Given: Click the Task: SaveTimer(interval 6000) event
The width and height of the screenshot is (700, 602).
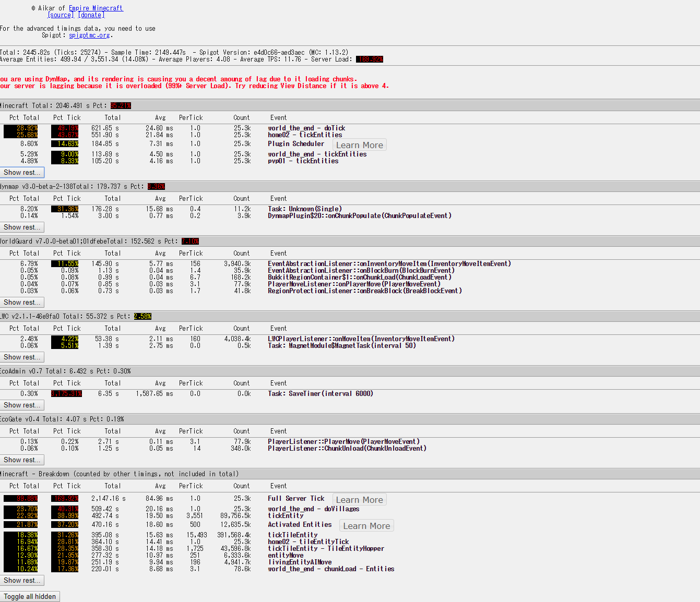Looking at the screenshot, I should pos(320,394).
